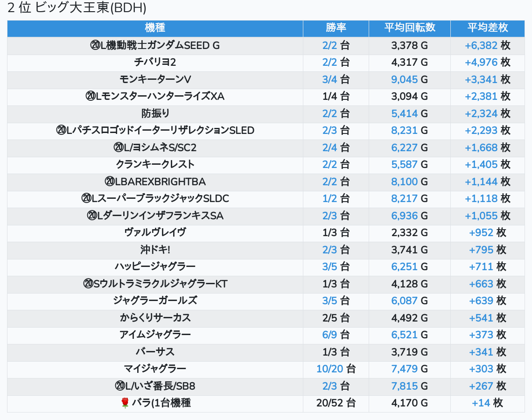Click the 9,045 G average spins cell
This screenshot has height=420, width=532.
pyautogui.click(x=410, y=79)
